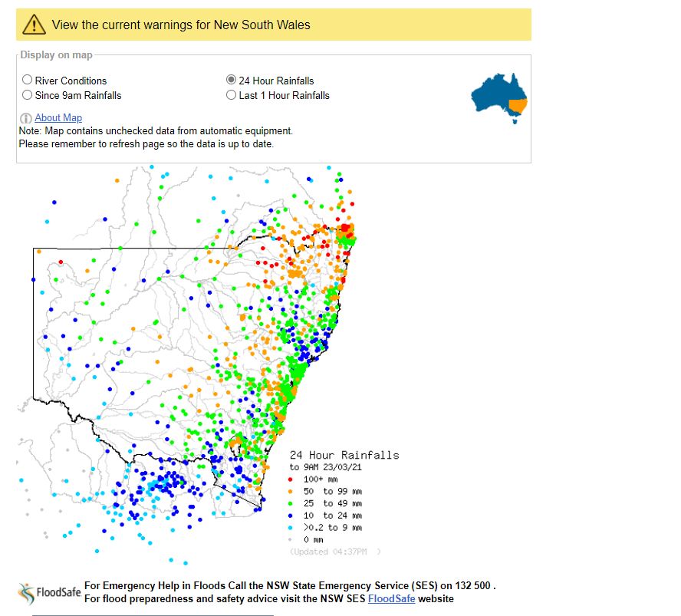
Task: Click the note about unchecked data
Action: [156, 130]
